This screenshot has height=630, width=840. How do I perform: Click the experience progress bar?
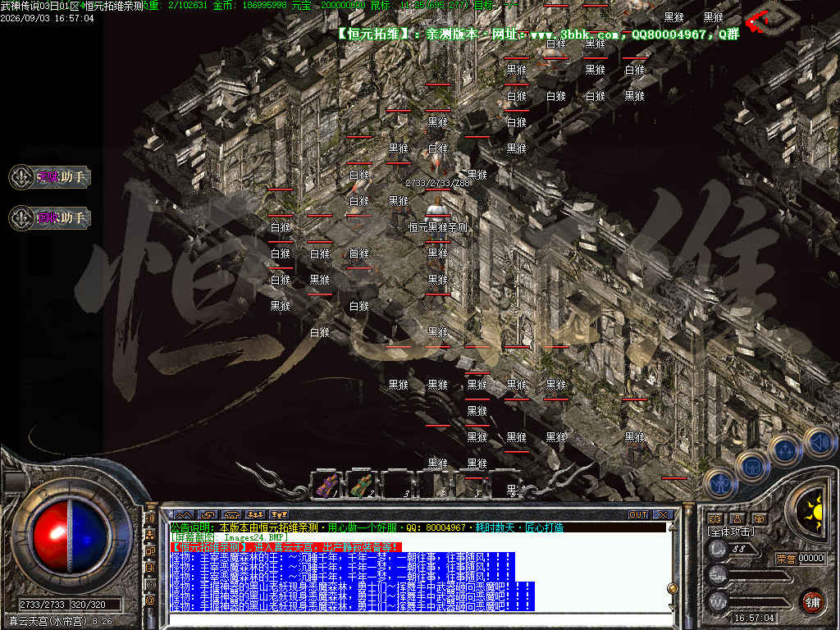pyautogui.click(x=757, y=577)
